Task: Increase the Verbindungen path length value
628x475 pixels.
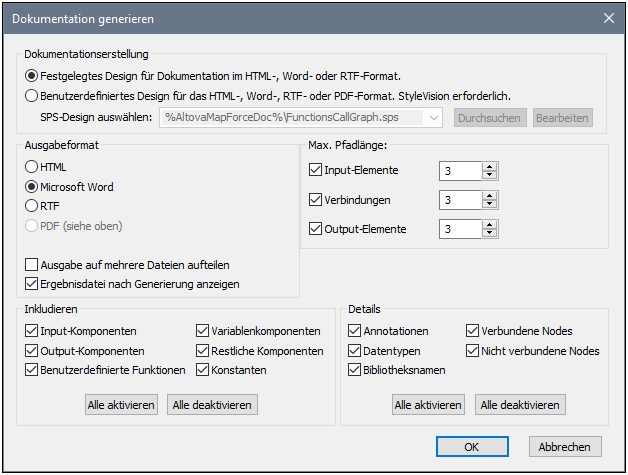Action: pos(489,195)
